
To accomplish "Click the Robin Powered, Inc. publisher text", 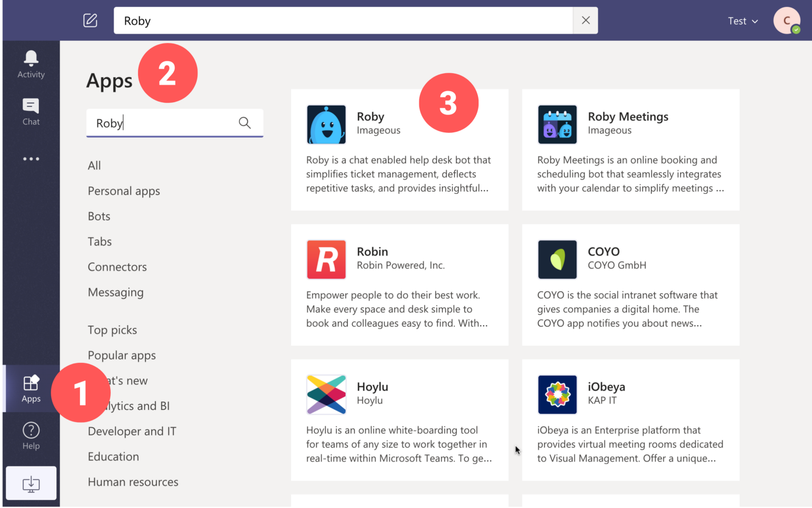I will click(x=401, y=265).
